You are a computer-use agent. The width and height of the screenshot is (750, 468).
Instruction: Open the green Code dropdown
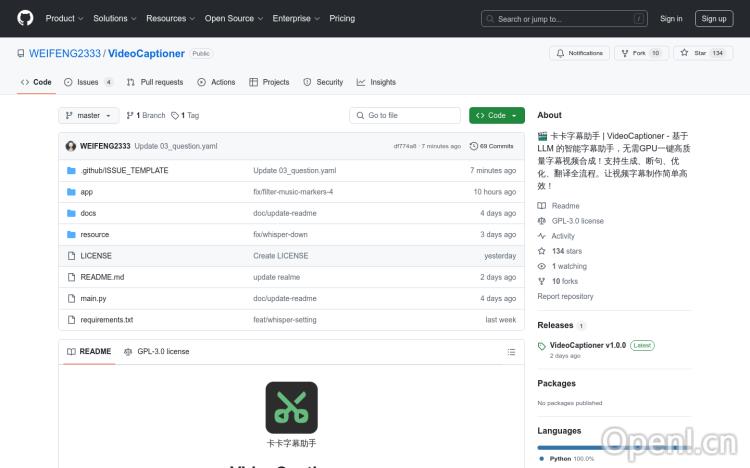[x=496, y=116]
